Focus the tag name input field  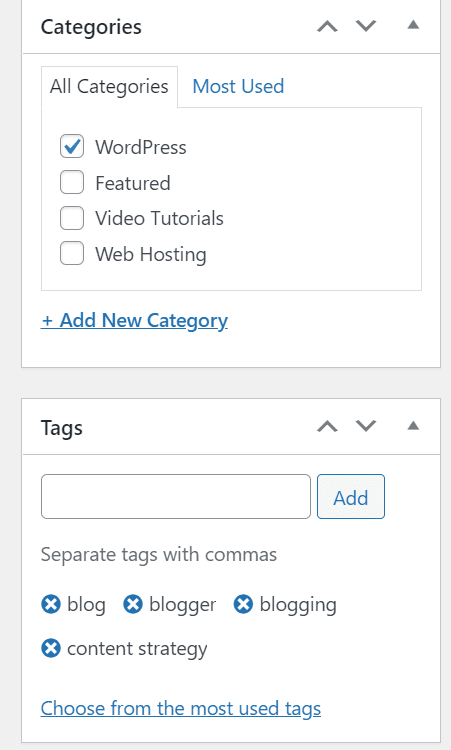click(x=176, y=496)
